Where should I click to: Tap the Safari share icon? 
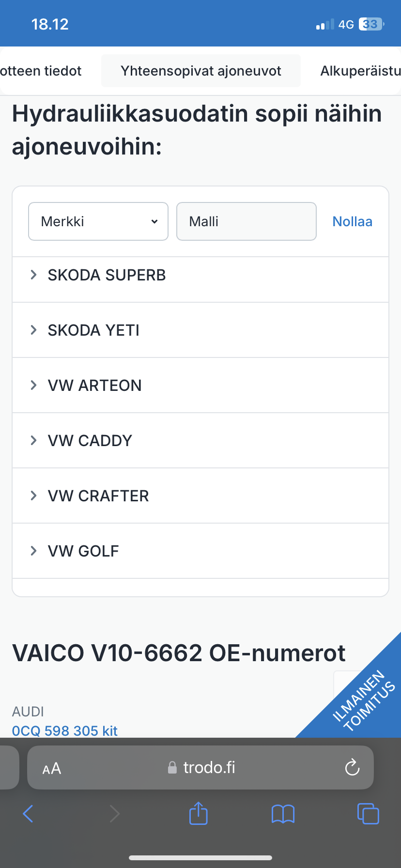click(198, 814)
